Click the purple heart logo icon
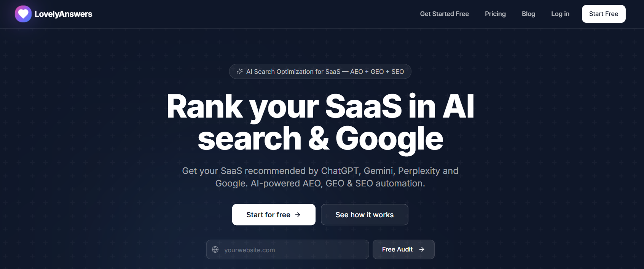 (23, 14)
